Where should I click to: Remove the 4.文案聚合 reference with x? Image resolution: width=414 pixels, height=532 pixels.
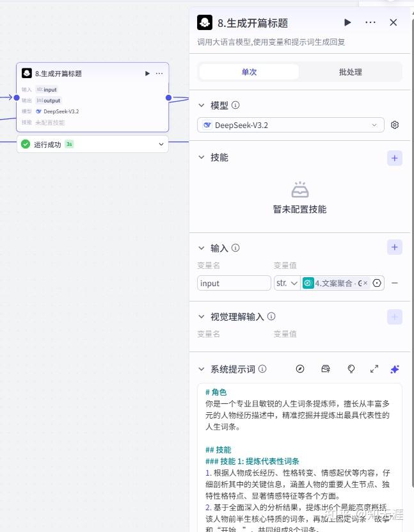pos(365,283)
